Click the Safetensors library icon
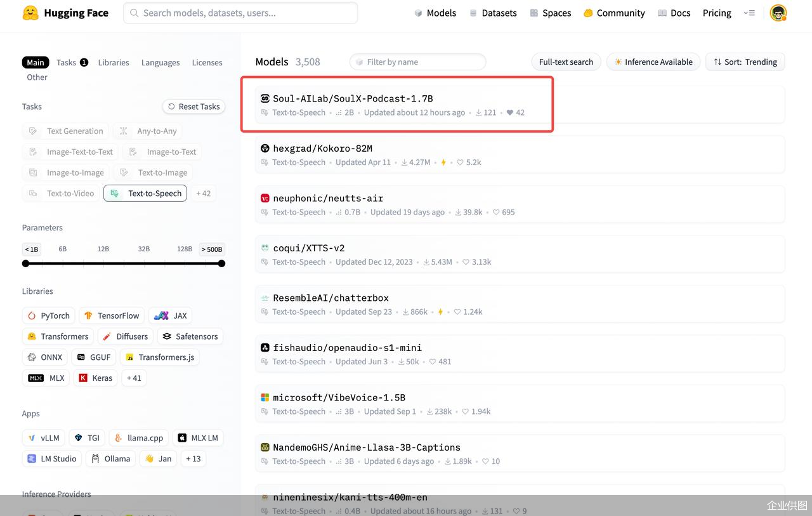Image resolution: width=812 pixels, height=516 pixels. click(167, 336)
